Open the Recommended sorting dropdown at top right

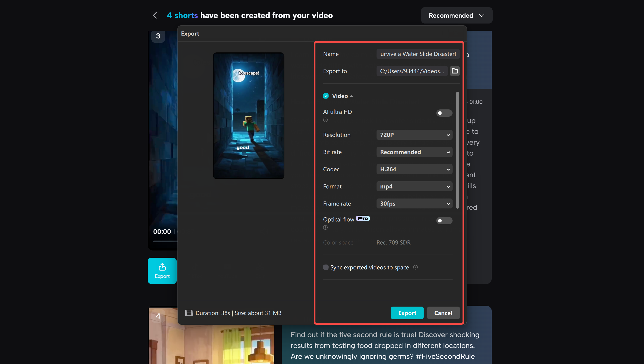point(456,15)
